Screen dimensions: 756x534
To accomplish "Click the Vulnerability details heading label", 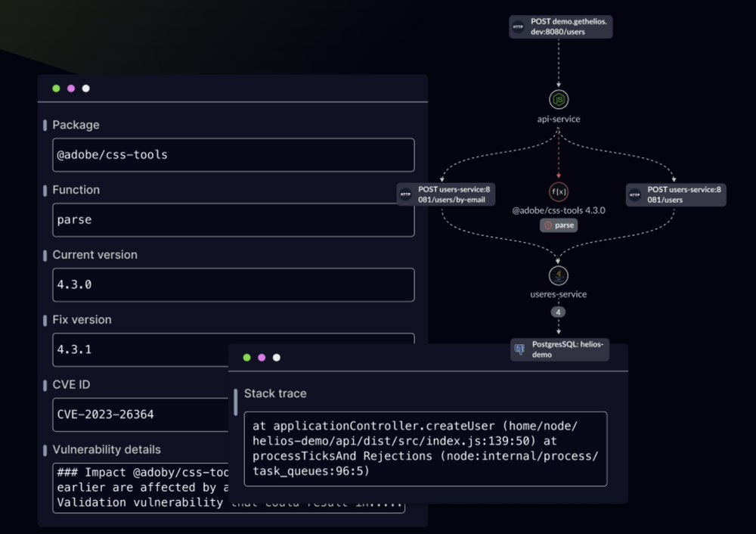I will point(107,449).
